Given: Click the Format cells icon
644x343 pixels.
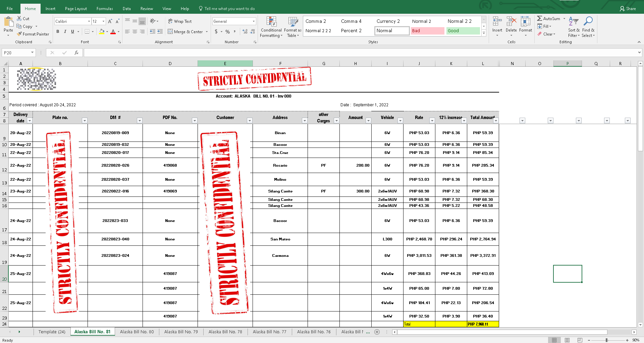Looking at the screenshot, I should pos(526,21).
